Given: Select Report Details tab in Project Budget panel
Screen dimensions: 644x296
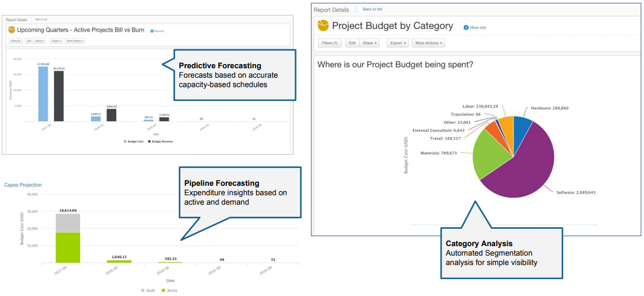Looking at the screenshot, I should [x=331, y=9].
